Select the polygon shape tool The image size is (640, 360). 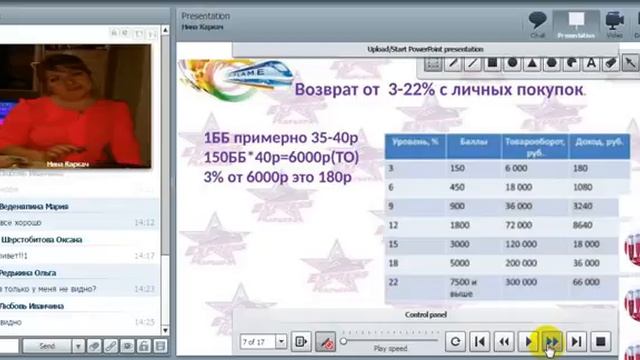(551, 63)
